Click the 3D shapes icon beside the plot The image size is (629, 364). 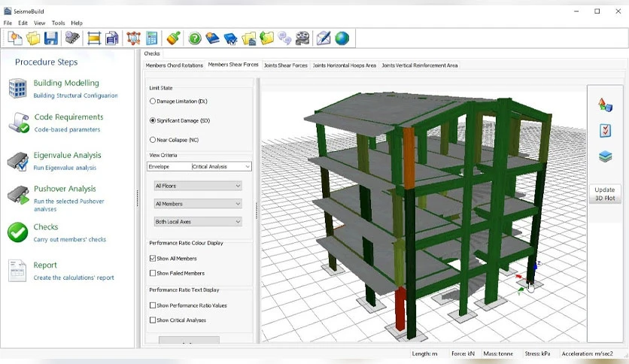click(x=605, y=105)
